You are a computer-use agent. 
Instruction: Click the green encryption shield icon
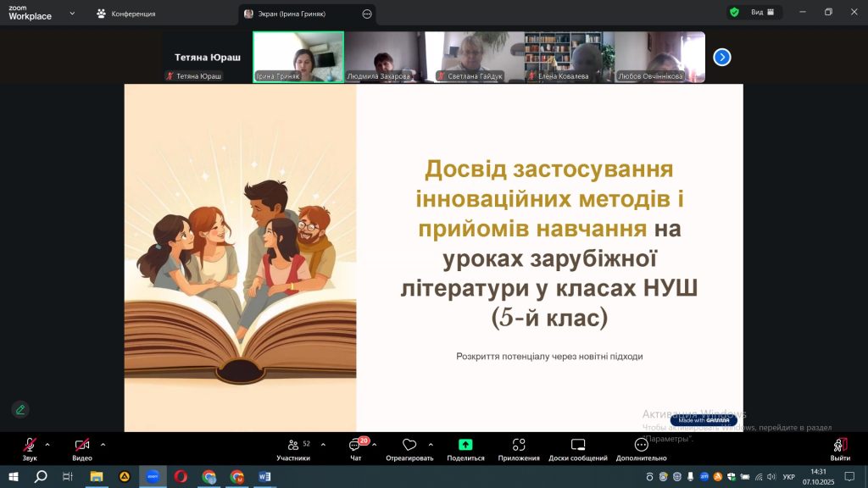[734, 13]
